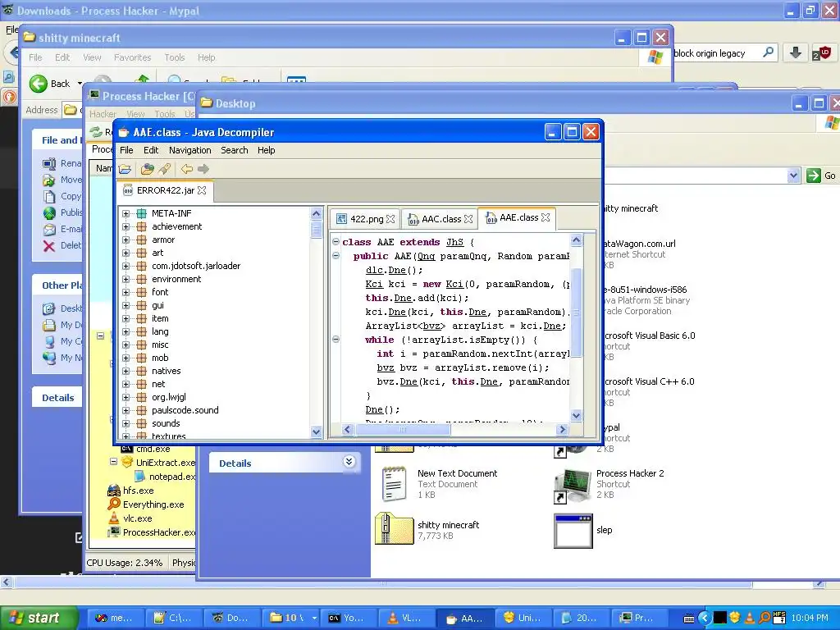
Task: Open the Search menu in Java Decompiler
Action: (x=235, y=151)
